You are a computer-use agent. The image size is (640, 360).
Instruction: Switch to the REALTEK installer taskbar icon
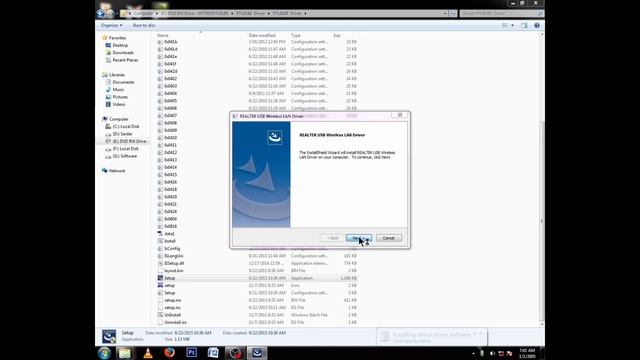pyautogui.click(x=257, y=353)
